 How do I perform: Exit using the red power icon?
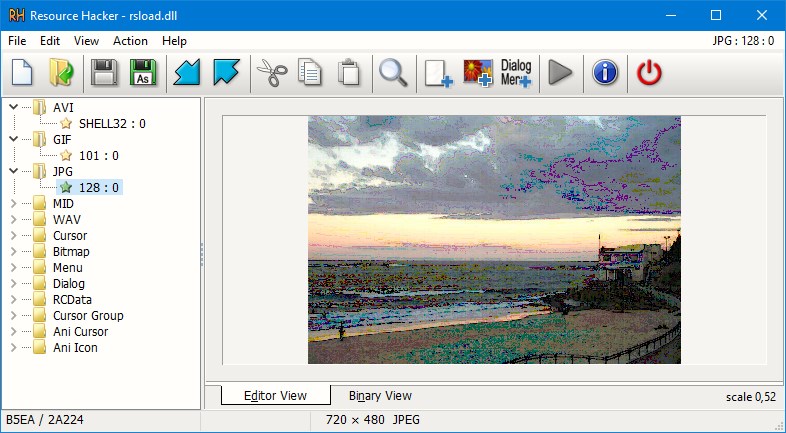point(649,73)
